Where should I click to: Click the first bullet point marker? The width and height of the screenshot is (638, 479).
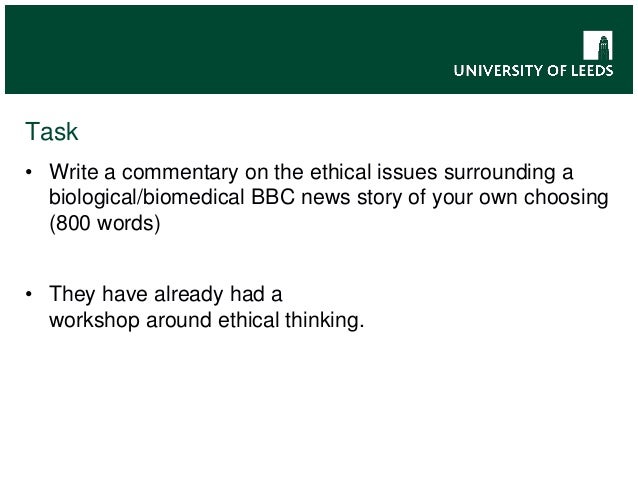(28, 172)
